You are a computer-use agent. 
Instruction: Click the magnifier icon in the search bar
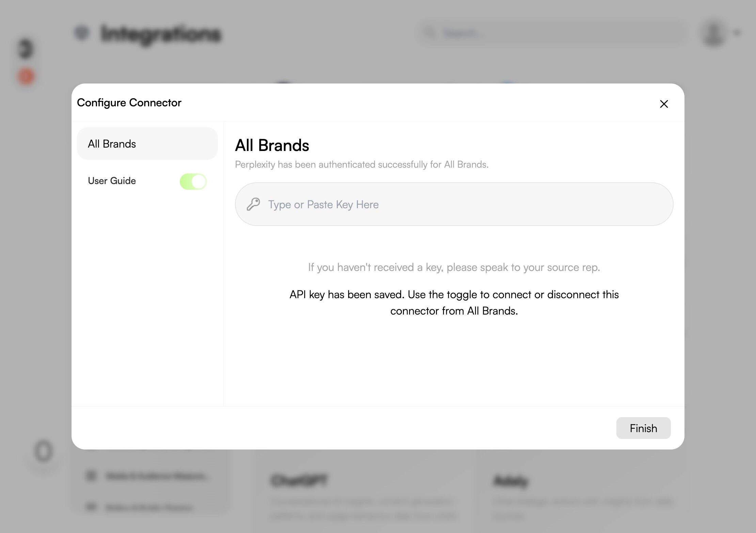pos(430,33)
